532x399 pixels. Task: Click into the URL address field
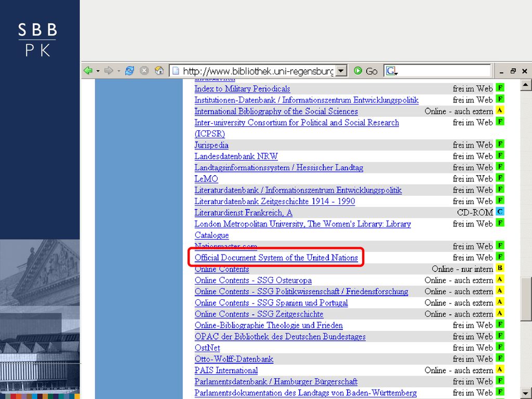258,71
